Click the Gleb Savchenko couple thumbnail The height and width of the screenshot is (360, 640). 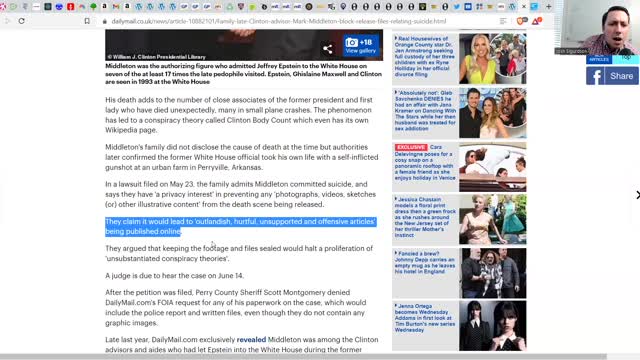(x=493, y=113)
